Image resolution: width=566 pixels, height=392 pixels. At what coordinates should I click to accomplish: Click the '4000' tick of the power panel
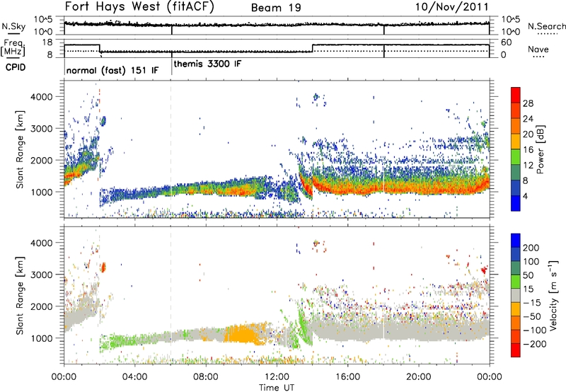[41, 97]
